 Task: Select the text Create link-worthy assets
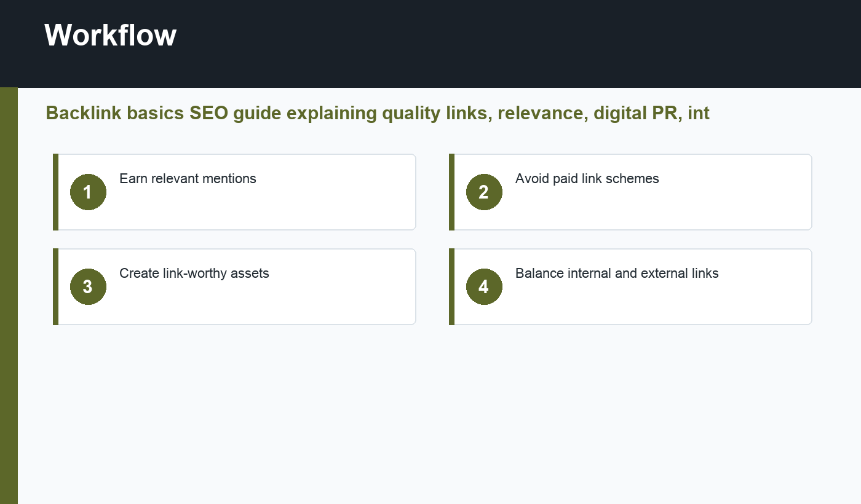coord(194,274)
